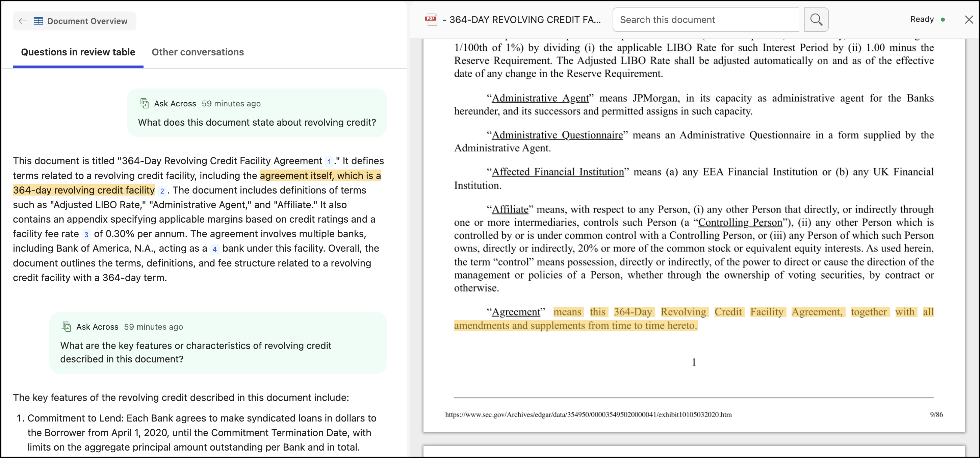Click the green Ready status dot
Viewport: 980px width, 458px height.
pos(943,19)
